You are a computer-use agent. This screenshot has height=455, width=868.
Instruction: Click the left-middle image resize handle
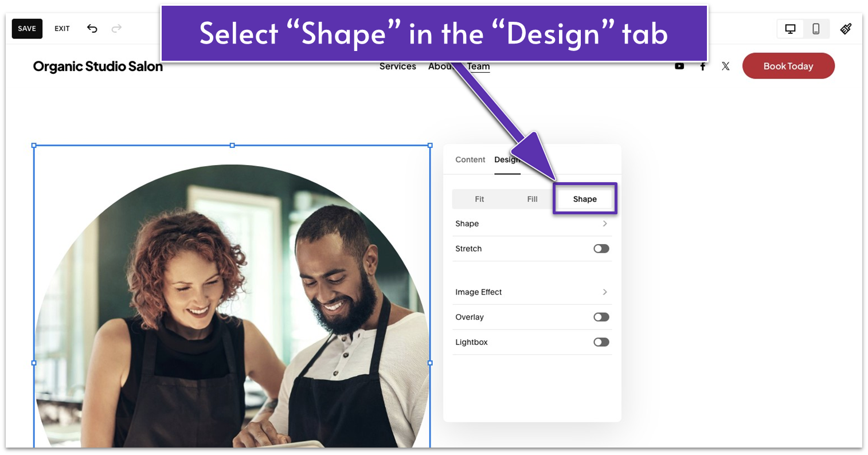point(34,363)
